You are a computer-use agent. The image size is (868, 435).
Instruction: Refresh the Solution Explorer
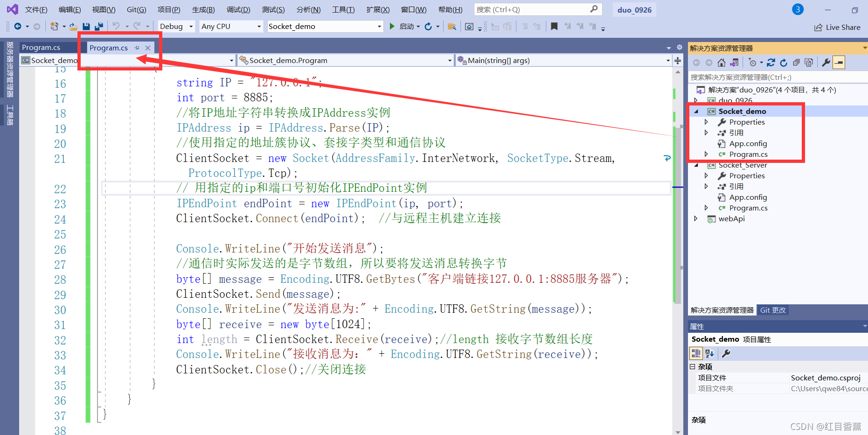pos(784,63)
